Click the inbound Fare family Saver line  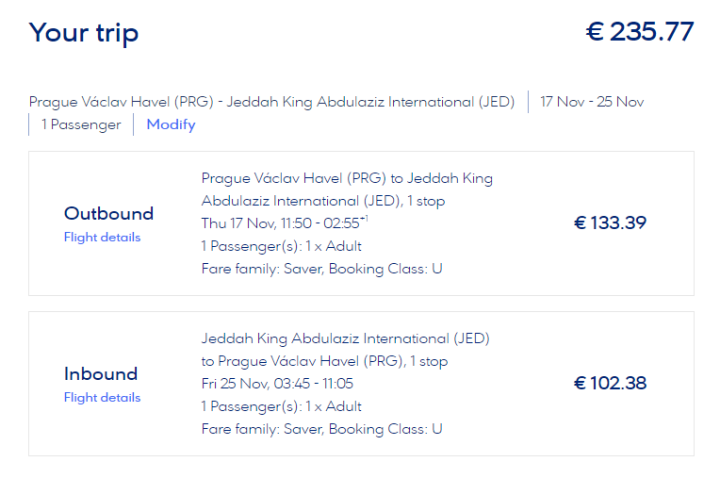click(x=322, y=429)
